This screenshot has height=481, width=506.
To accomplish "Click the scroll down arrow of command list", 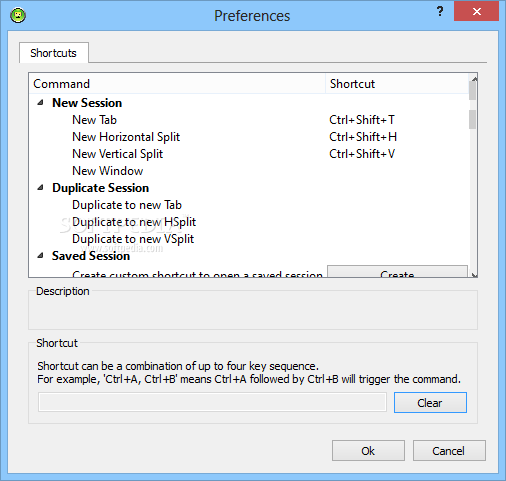I will (473, 275).
